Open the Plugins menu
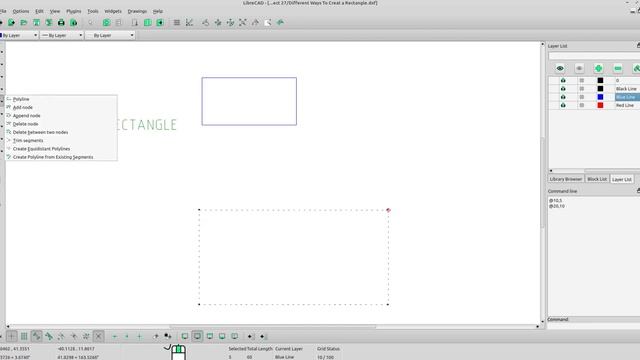 pos(73,11)
